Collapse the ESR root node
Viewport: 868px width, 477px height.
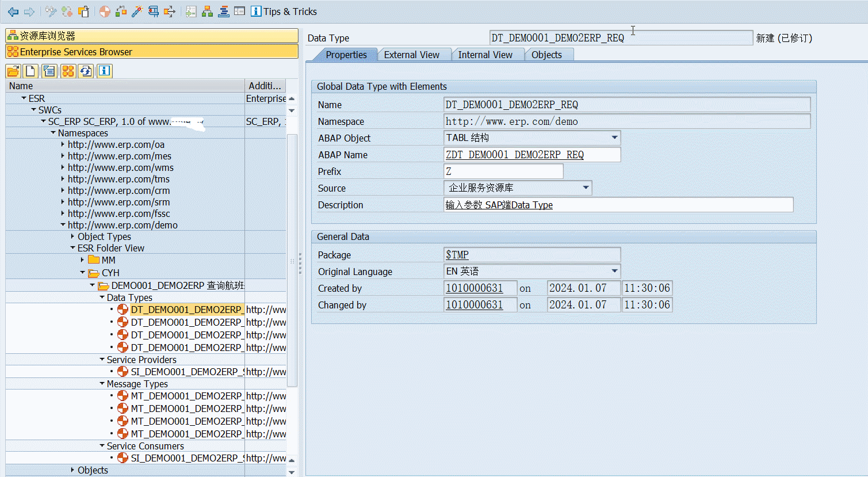[24, 98]
